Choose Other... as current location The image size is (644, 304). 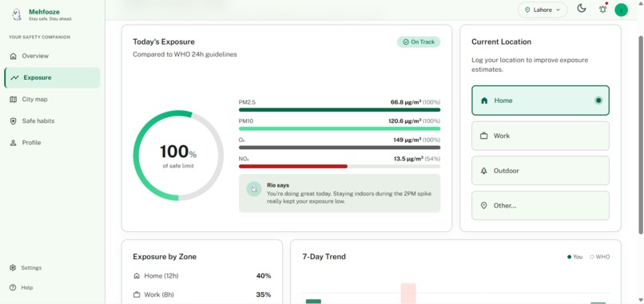point(540,206)
